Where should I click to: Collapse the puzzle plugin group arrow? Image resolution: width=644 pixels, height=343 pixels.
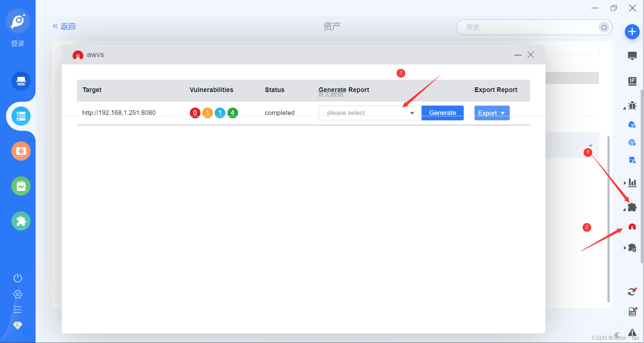[625, 210]
